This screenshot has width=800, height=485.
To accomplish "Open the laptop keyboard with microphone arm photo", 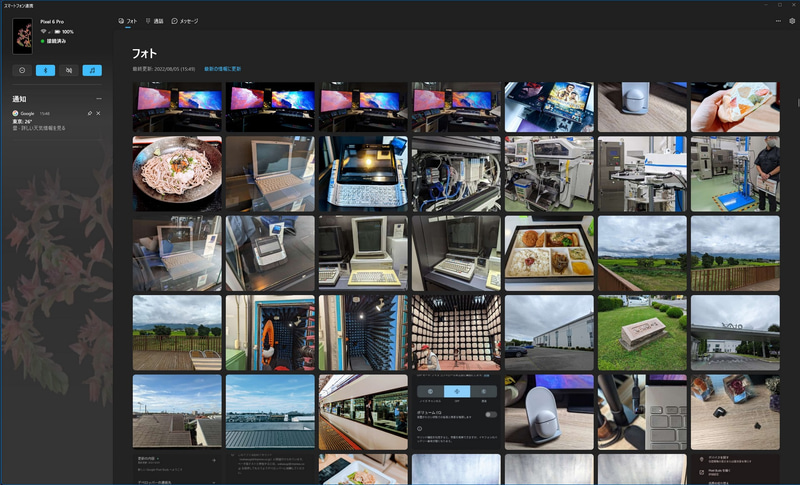I will [642, 413].
